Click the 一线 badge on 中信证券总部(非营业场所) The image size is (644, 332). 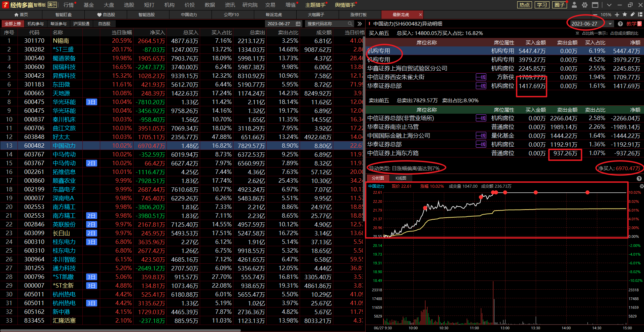(481, 118)
